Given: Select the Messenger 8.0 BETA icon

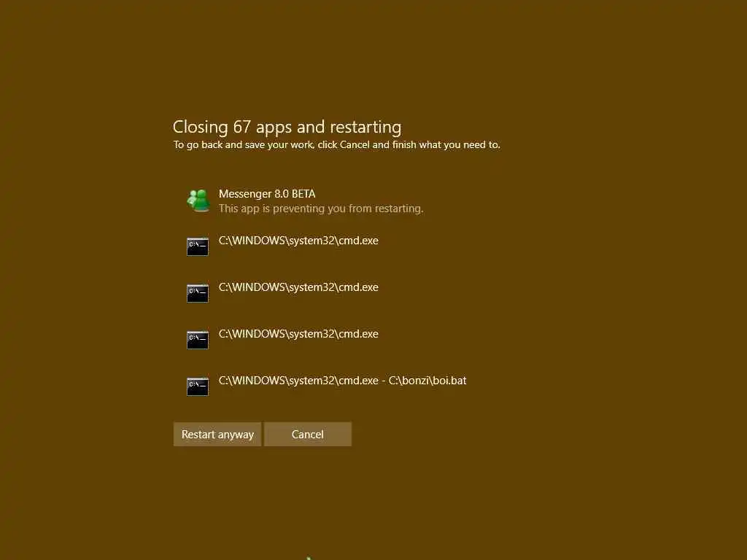Looking at the screenshot, I should point(198,201).
